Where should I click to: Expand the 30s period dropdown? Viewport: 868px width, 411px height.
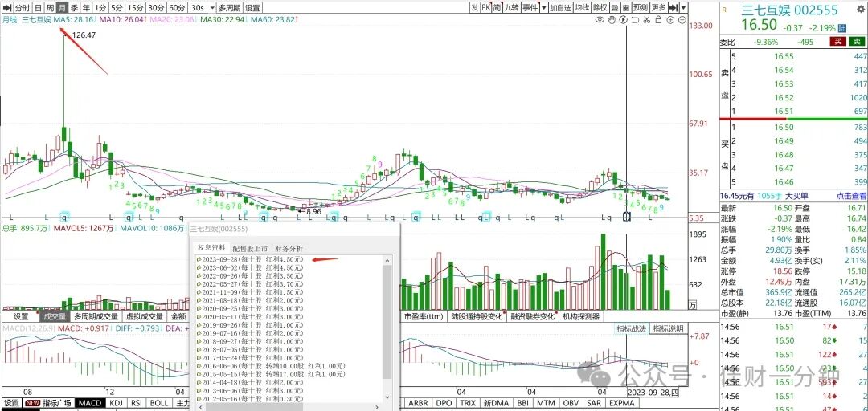212,8
